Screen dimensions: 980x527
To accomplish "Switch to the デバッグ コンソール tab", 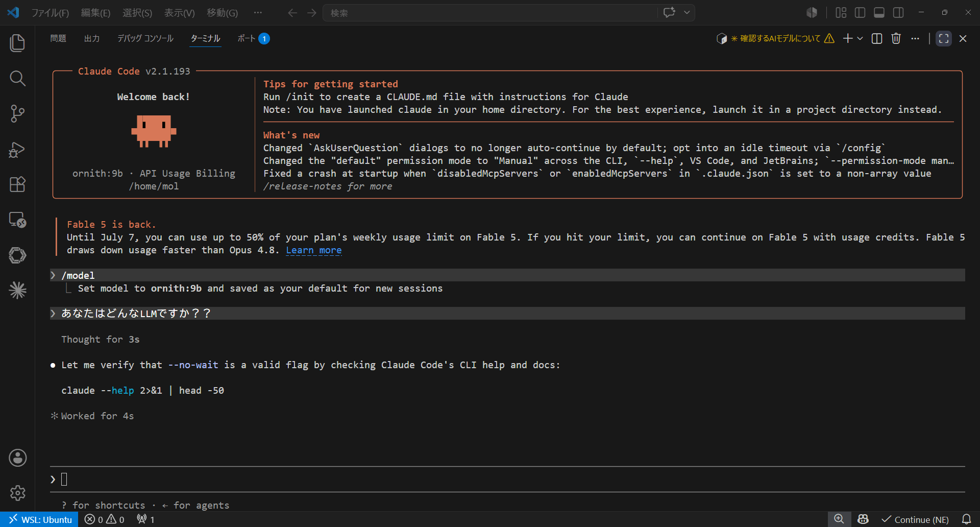I will [145, 38].
